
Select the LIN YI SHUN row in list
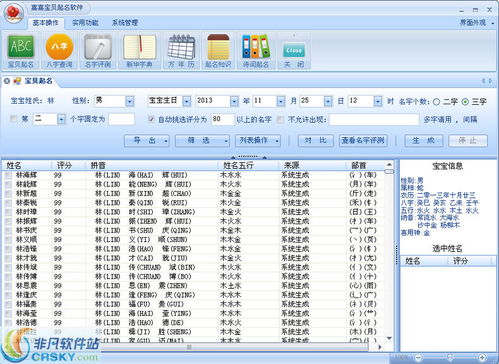pos(193,239)
